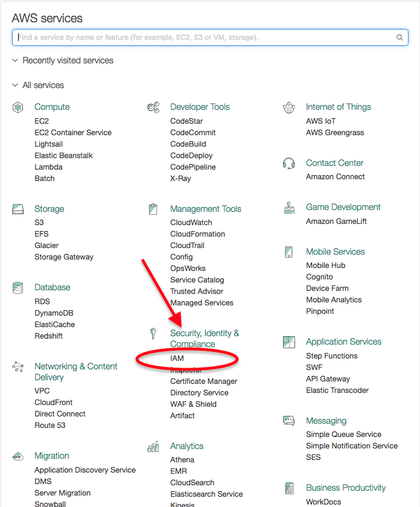Open DynamoDB
420x507 pixels.
pyautogui.click(x=54, y=313)
